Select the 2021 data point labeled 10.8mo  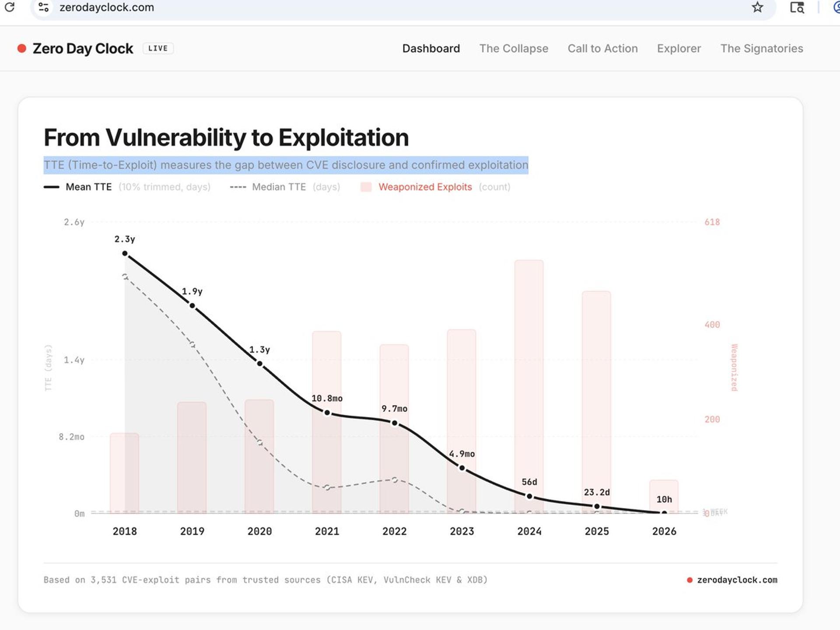[x=327, y=413]
